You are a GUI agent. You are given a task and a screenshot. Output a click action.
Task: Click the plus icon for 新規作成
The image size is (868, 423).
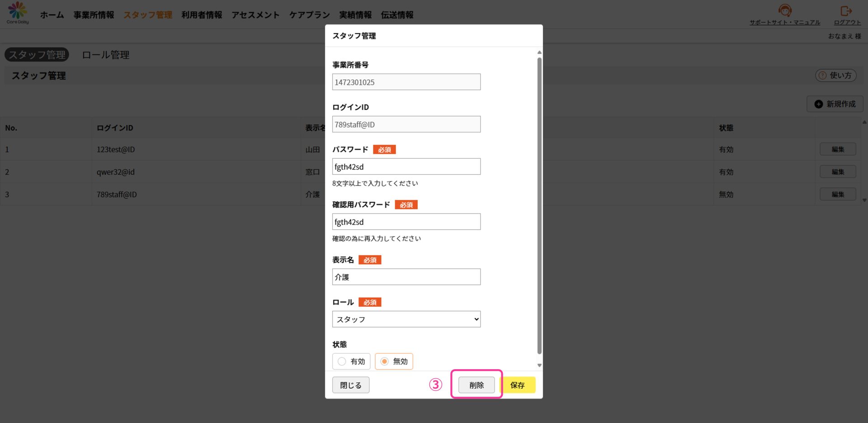818,104
